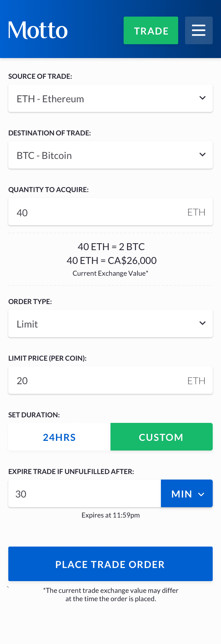Click the ETH unit in limit price
The width and height of the screenshot is (221, 644).
tap(196, 381)
